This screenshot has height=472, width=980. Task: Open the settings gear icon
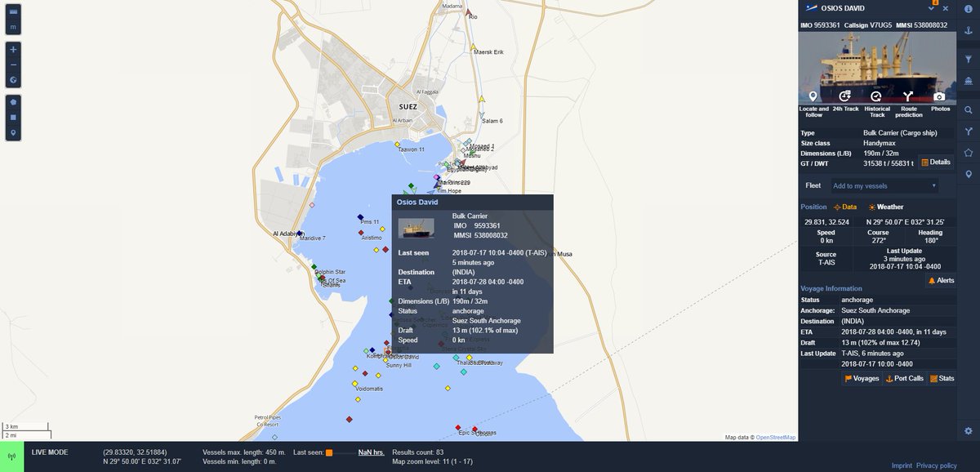969,430
